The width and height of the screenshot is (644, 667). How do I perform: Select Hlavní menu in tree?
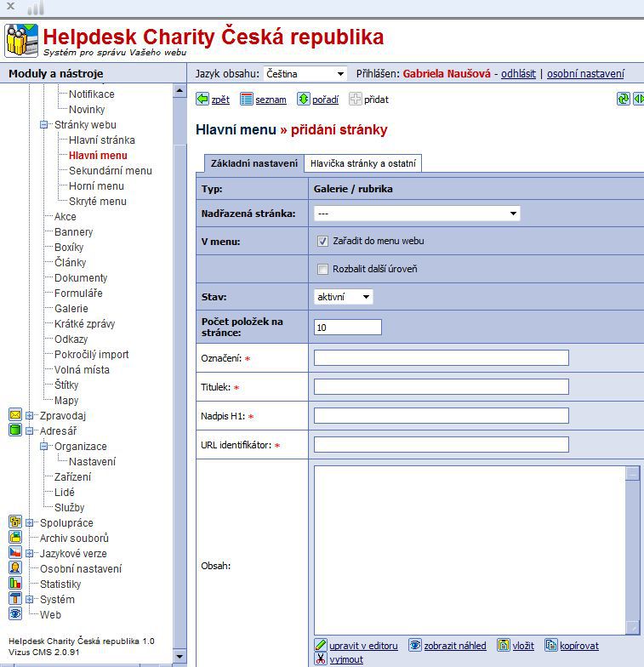(98, 155)
